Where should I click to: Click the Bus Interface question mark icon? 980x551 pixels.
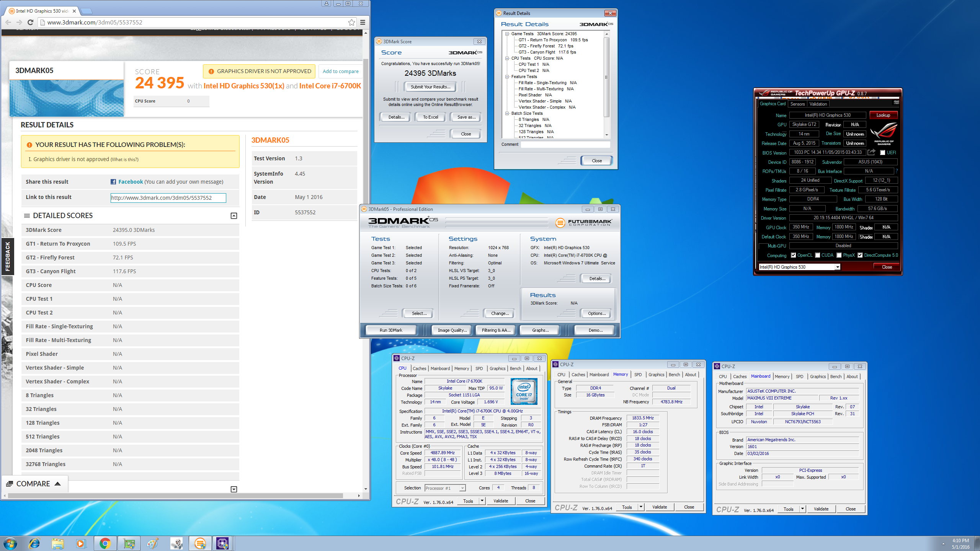pyautogui.click(x=897, y=171)
